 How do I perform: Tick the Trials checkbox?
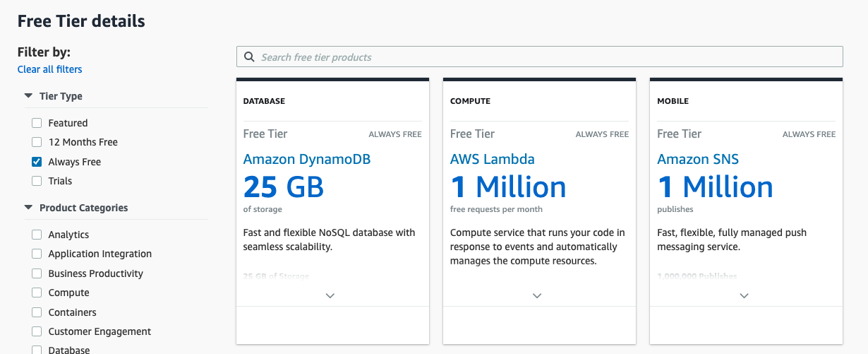coord(37,181)
